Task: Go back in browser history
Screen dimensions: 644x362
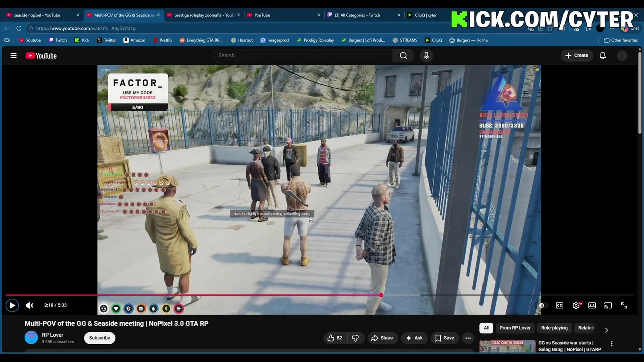Action: 7,28
